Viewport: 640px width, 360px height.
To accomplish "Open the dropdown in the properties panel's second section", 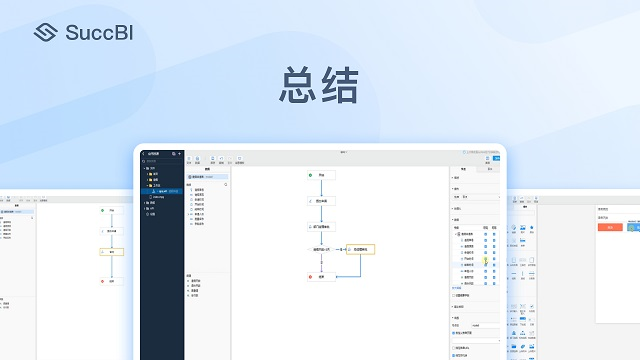I will (476, 197).
